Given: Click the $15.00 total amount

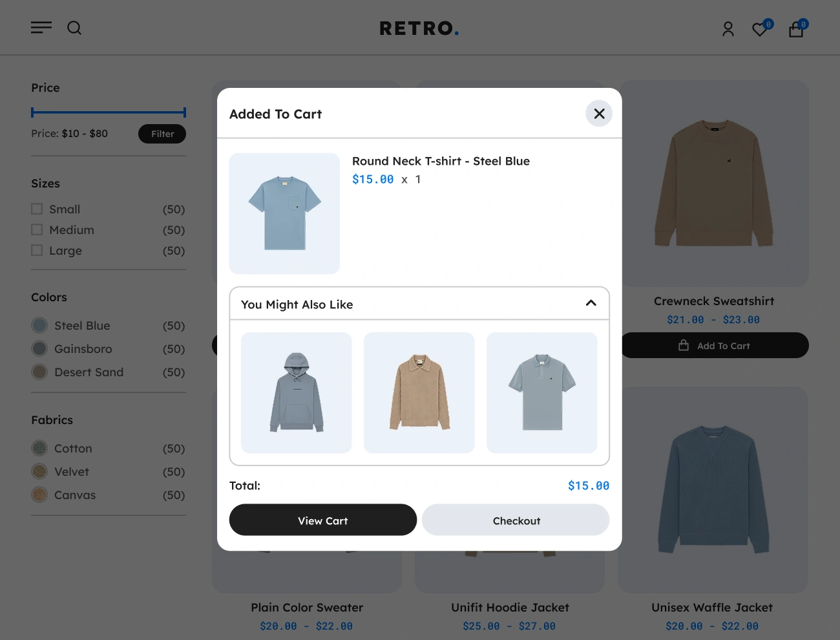Looking at the screenshot, I should coord(589,485).
